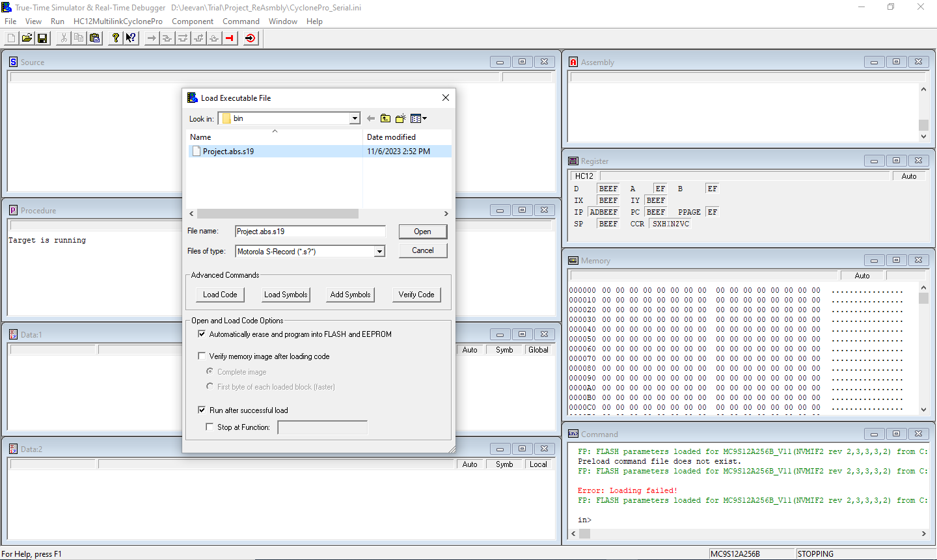
Task: Click the Load Symbols button
Action: pos(285,294)
